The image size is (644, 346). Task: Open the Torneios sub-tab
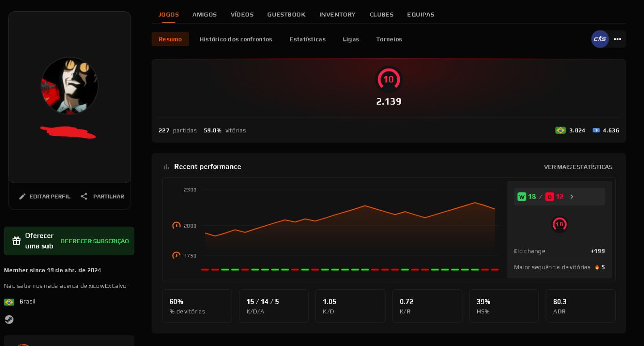pyautogui.click(x=389, y=39)
